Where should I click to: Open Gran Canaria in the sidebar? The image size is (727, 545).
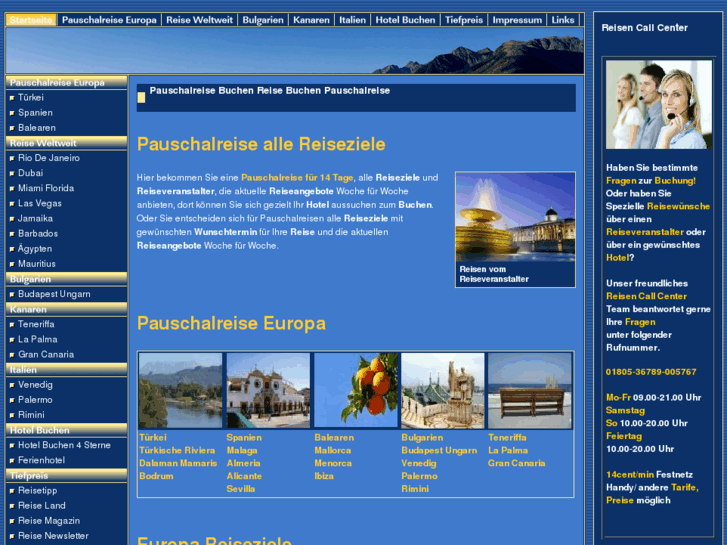pos(46,354)
